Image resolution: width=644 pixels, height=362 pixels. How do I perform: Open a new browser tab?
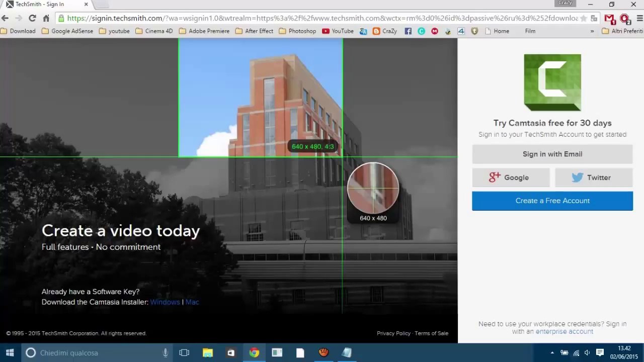(x=102, y=5)
